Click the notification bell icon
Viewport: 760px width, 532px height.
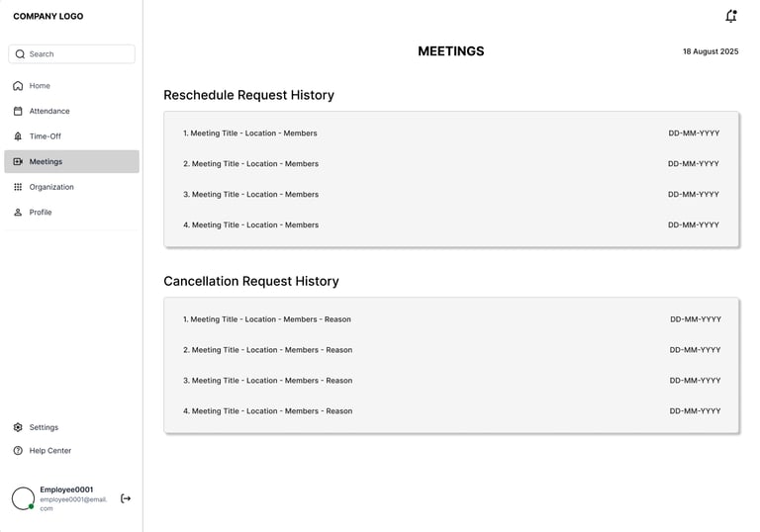[x=731, y=17]
